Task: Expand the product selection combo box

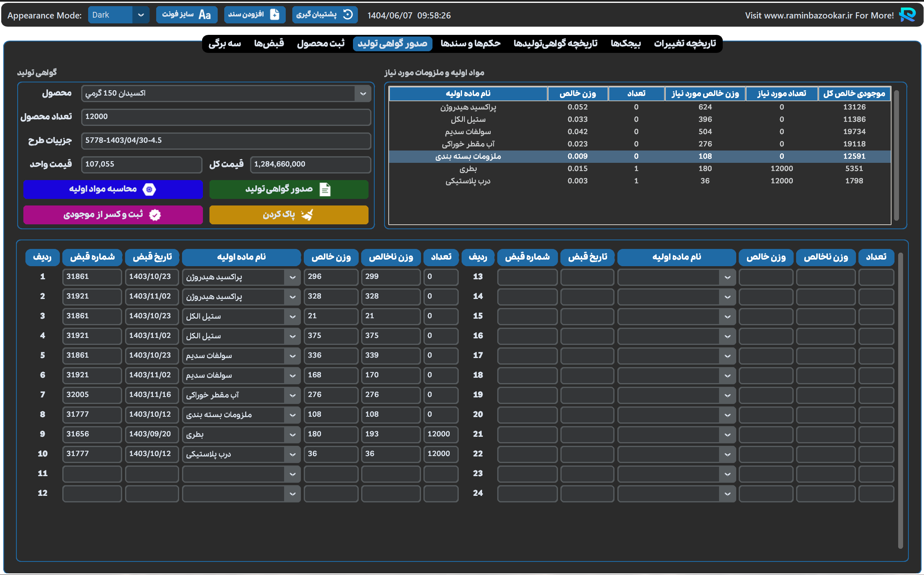Action: point(363,94)
